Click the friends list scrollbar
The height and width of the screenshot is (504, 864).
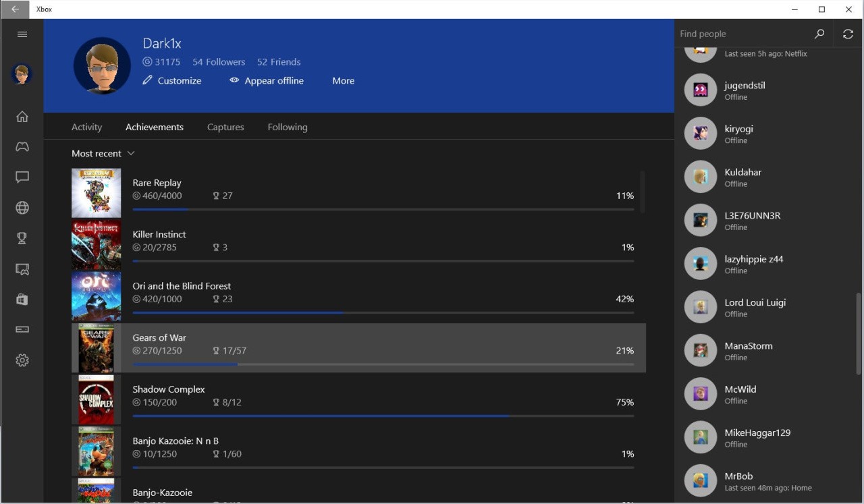click(859, 333)
